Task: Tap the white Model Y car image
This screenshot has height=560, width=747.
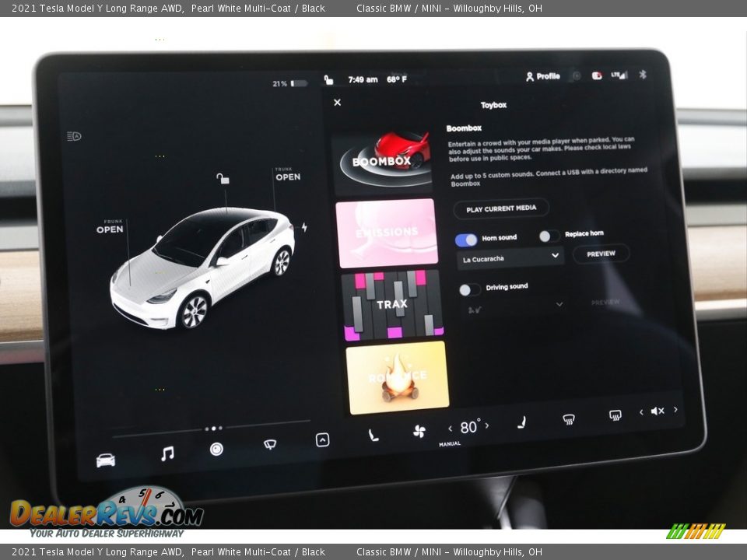Action: click(202, 267)
